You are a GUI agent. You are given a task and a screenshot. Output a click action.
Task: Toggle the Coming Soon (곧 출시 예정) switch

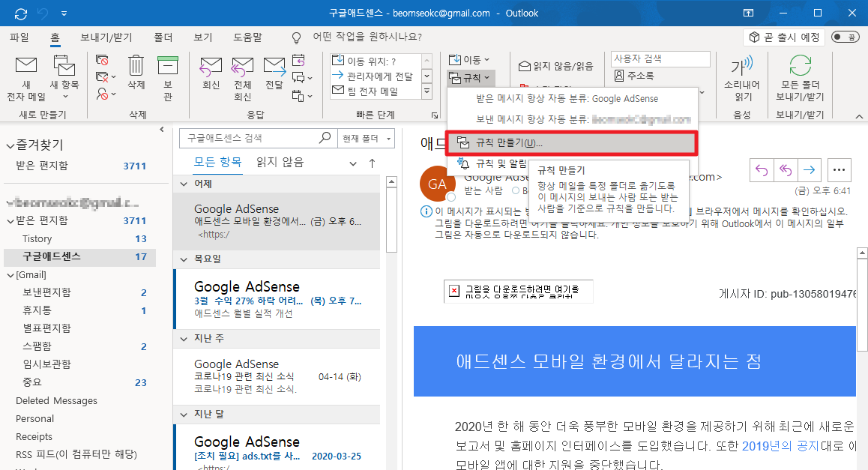pos(845,37)
